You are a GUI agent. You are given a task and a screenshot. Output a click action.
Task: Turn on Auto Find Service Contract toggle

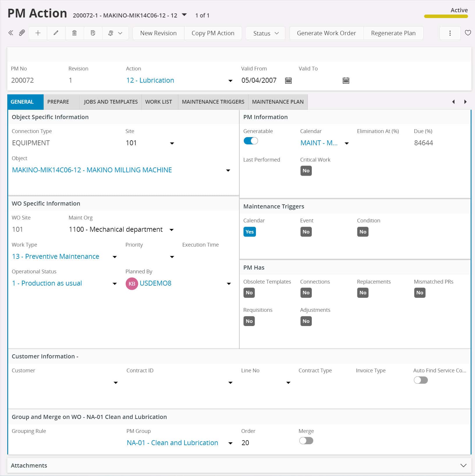pyautogui.click(x=421, y=380)
